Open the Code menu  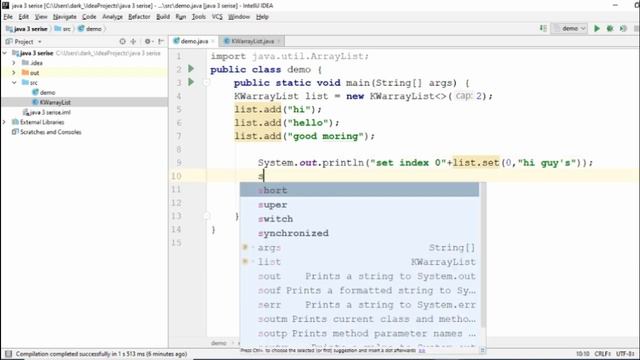coord(89,17)
